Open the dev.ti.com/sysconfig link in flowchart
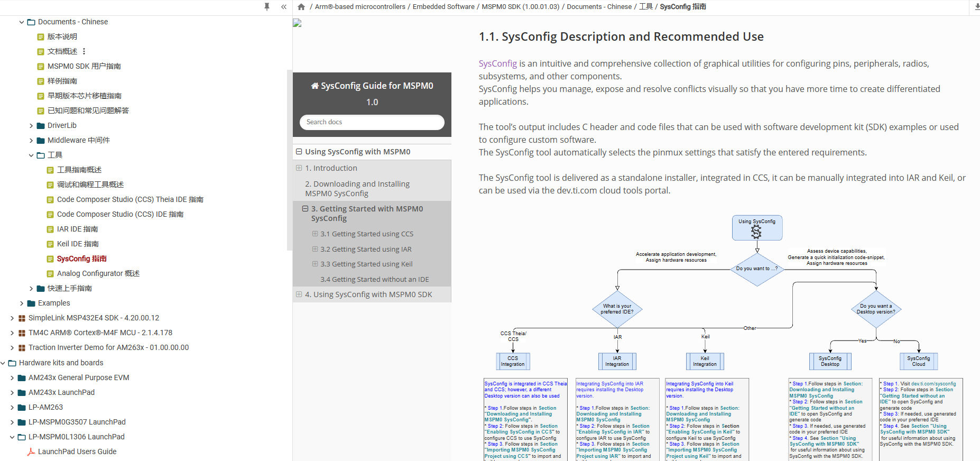 click(x=933, y=384)
